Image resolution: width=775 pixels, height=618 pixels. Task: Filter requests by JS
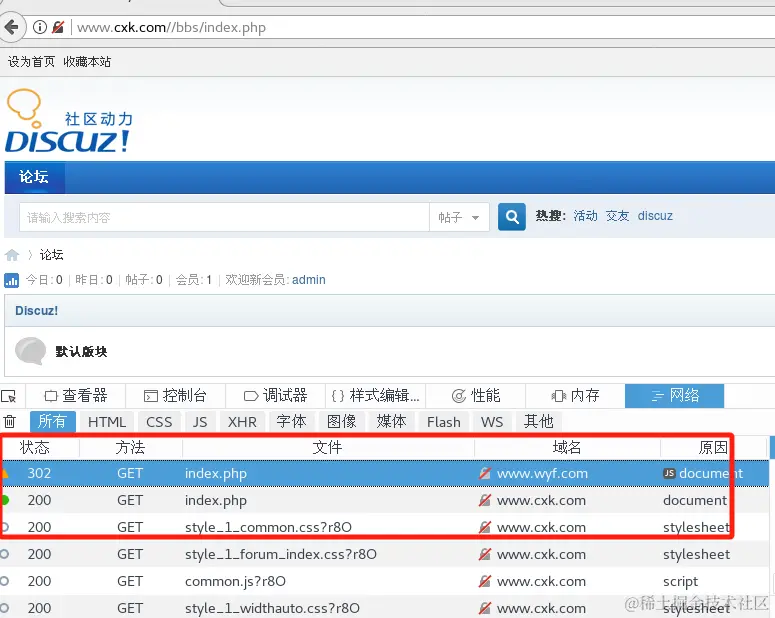(x=200, y=422)
